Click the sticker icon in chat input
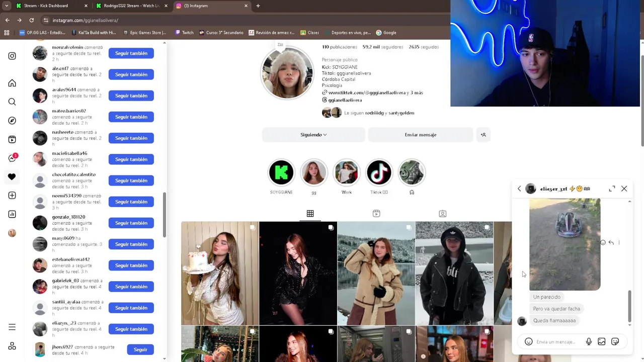The image size is (644, 362). coord(615,341)
